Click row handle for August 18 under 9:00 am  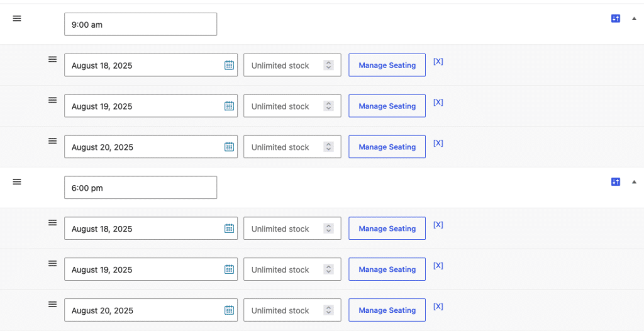pyautogui.click(x=53, y=59)
